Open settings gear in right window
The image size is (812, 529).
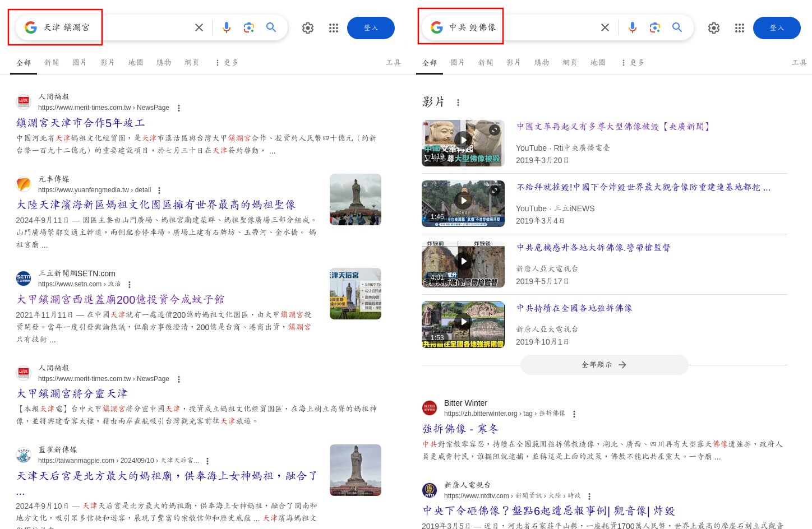(x=714, y=28)
